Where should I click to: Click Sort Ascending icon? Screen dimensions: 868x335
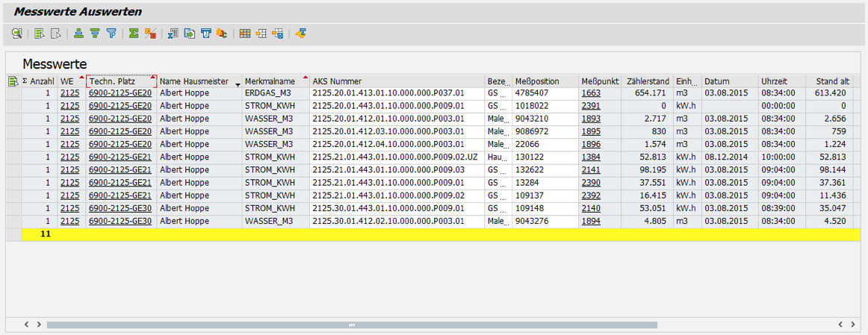[78, 34]
